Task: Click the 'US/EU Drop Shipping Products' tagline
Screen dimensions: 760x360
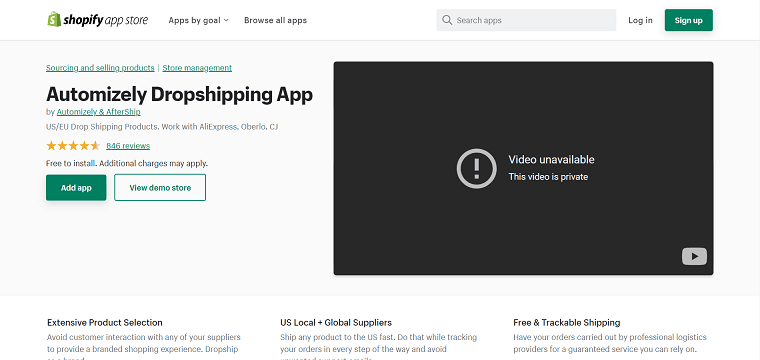Action: (x=162, y=127)
